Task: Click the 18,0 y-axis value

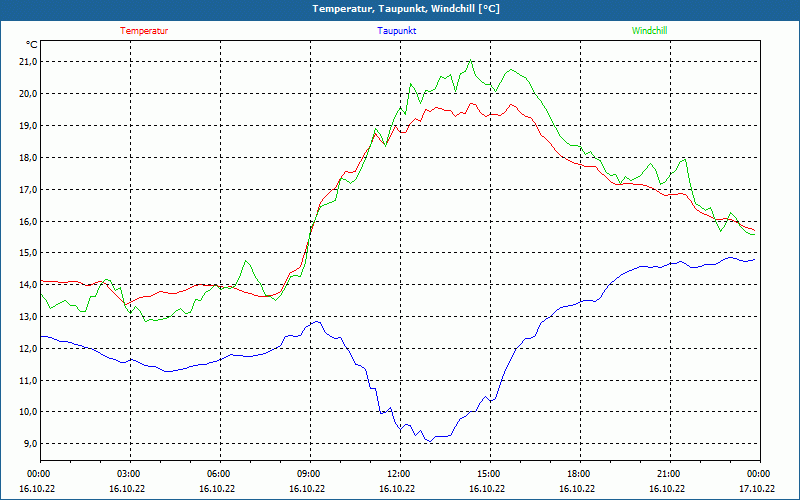Action: click(28, 158)
